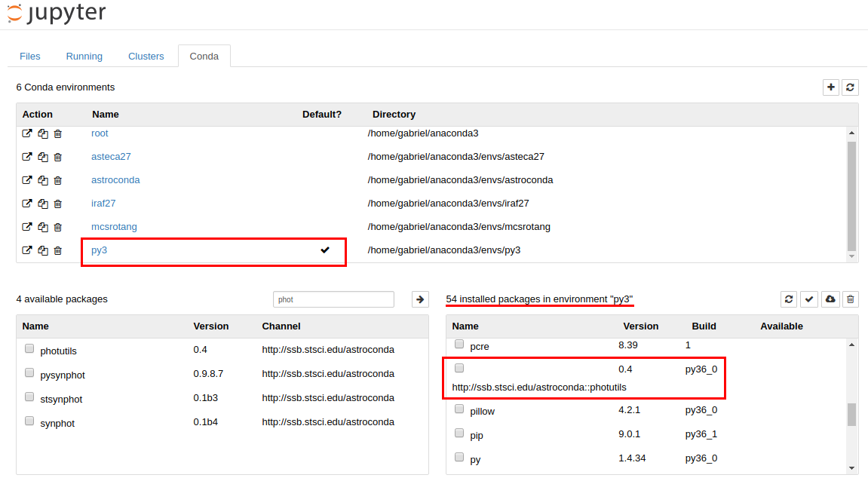Screen dimensions: 868x481
Task: Tick the synphot package checkbox
Action: point(29,421)
